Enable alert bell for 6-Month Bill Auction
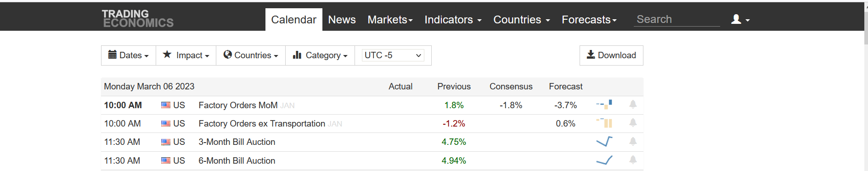Screen dimensions: 868x171 tap(633, 160)
